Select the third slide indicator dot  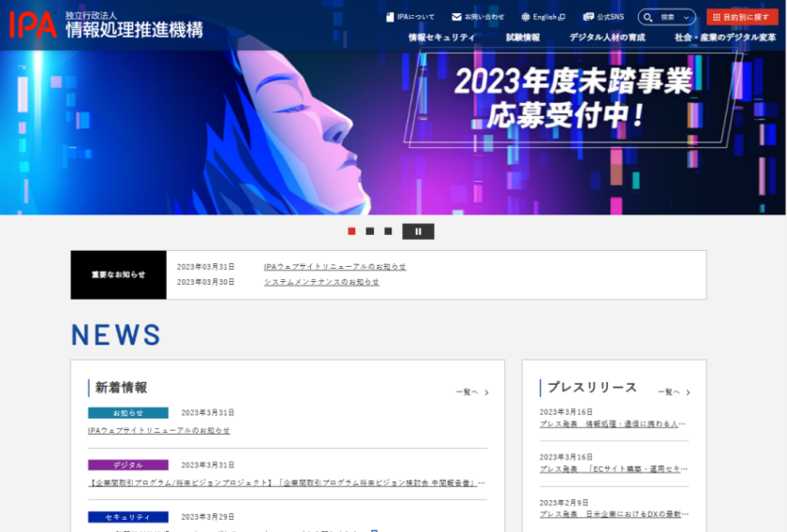(x=388, y=231)
